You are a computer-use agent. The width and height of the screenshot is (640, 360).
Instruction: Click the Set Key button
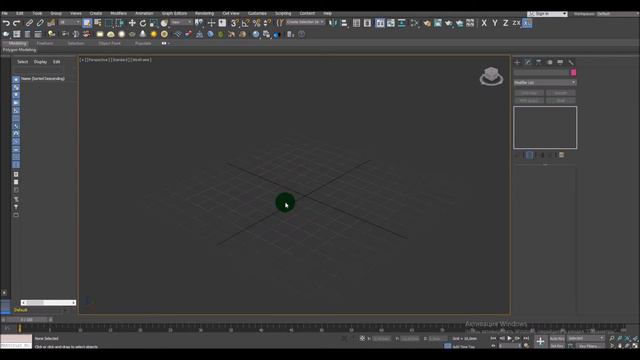[x=557, y=346]
